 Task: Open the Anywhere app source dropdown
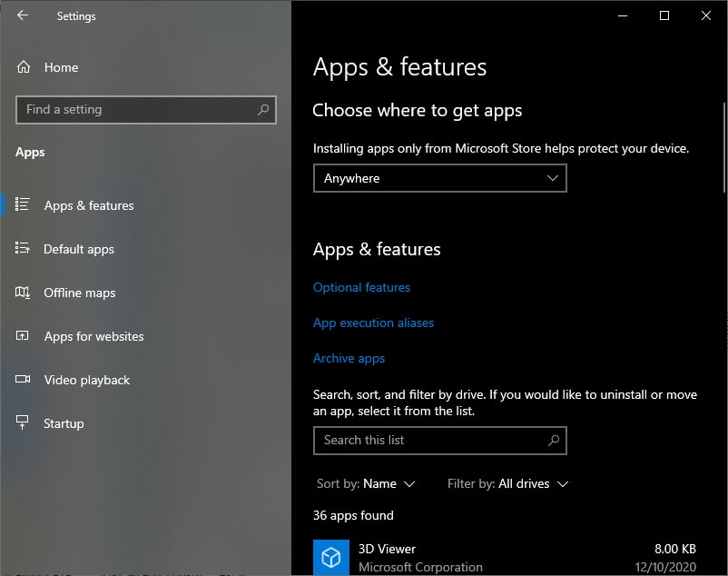[439, 178]
